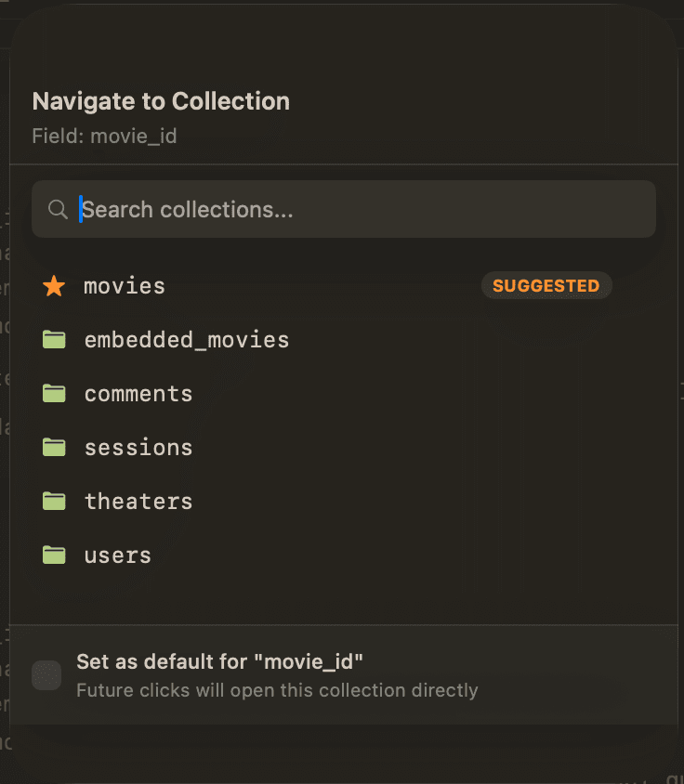Click the folder icon for embedded_movies

(x=54, y=339)
